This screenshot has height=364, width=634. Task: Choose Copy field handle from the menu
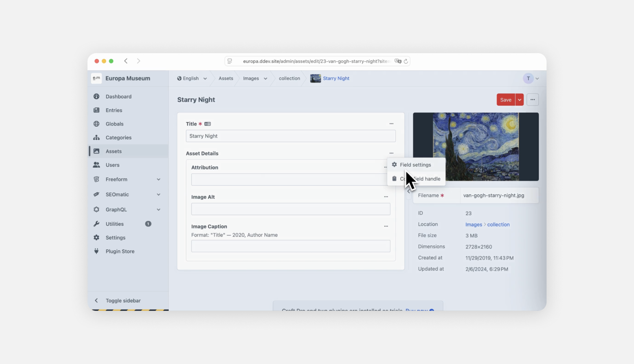[416, 179]
